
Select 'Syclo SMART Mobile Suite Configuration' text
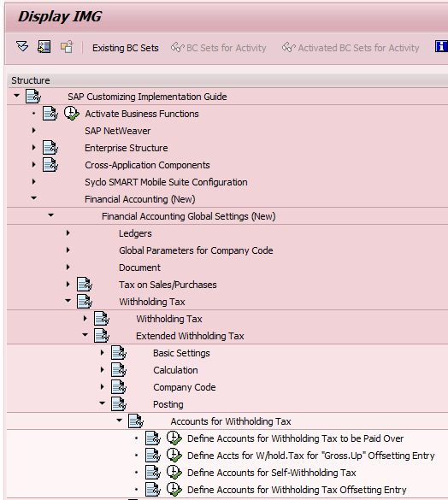point(166,182)
